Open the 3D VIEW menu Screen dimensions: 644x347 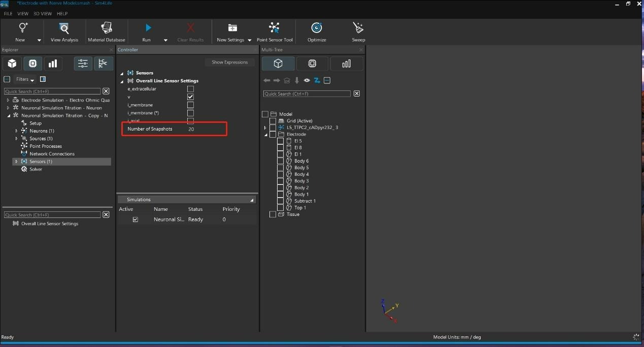[x=43, y=14]
